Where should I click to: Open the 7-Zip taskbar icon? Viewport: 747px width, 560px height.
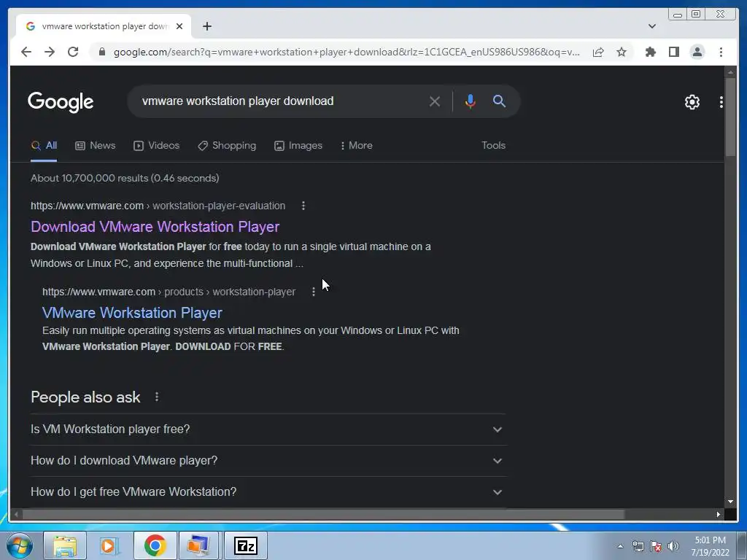coord(246,545)
